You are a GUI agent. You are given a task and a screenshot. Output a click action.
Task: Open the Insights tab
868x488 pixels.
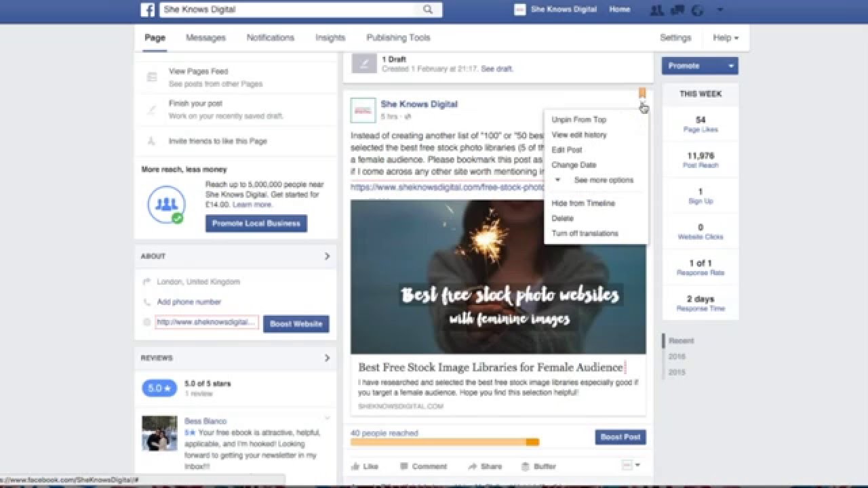330,38
